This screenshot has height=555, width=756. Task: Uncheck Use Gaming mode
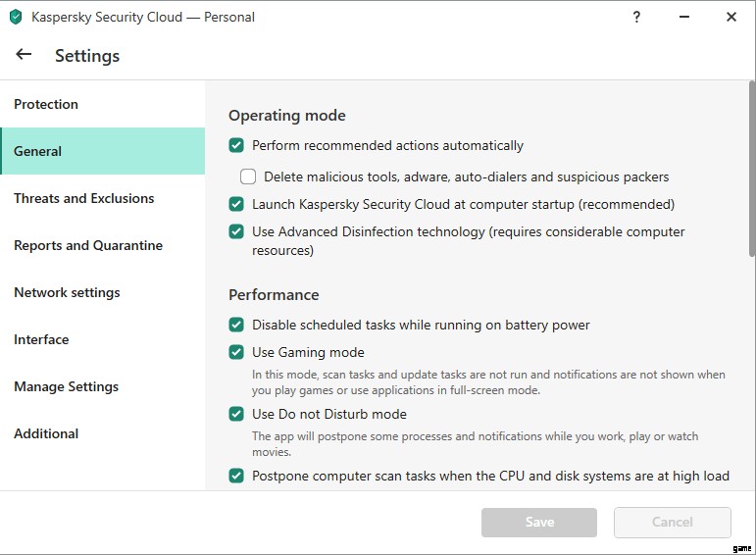236,352
